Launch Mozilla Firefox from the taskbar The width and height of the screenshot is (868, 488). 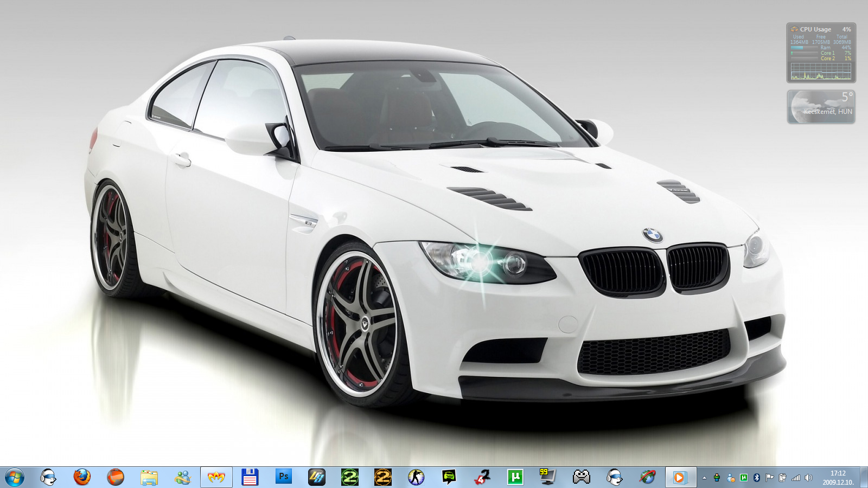click(82, 477)
